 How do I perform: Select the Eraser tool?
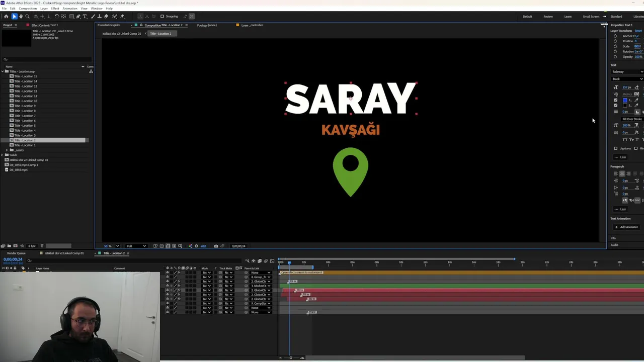pyautogui.click(x=106, y=16)
